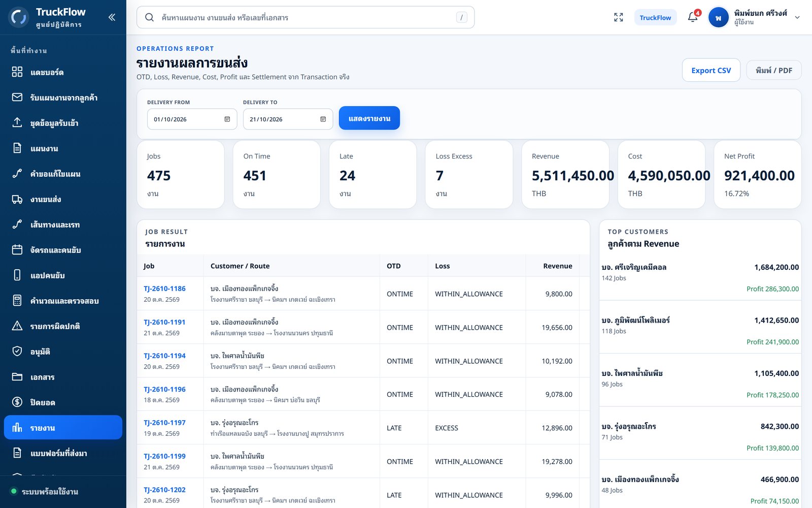Click the ระบบพร้อมใช้งาน status indicator

pos(45,492)
